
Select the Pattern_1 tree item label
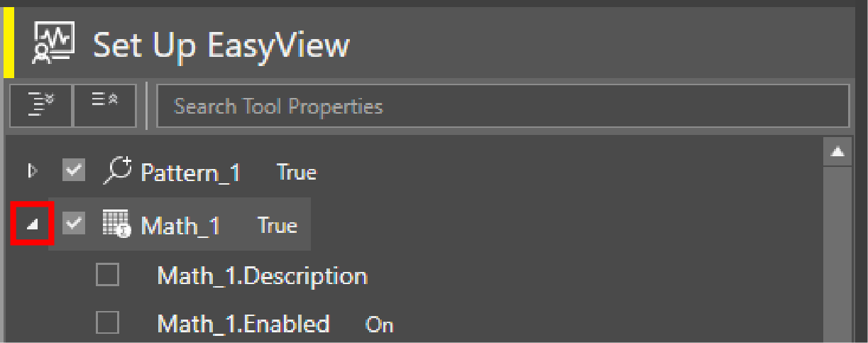pyautogui.click(x=190, y=173)
